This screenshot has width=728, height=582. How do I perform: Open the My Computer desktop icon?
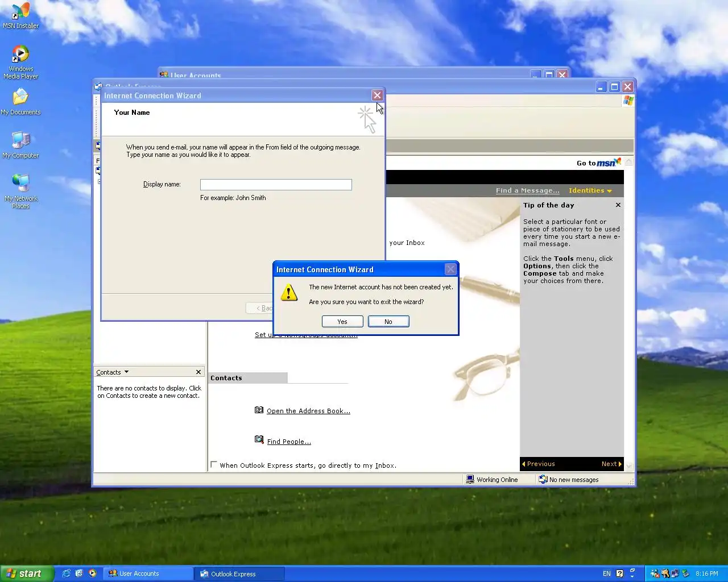[20, 144]
